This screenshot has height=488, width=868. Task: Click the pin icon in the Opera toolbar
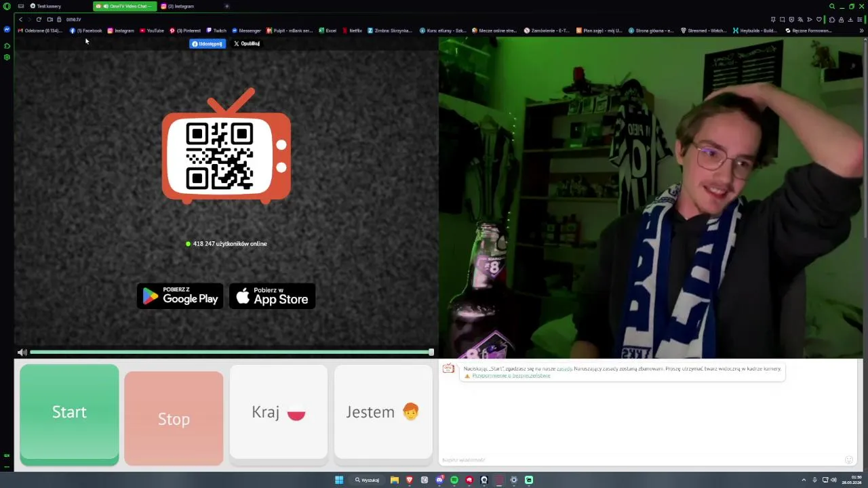click(x=773, y=19)
